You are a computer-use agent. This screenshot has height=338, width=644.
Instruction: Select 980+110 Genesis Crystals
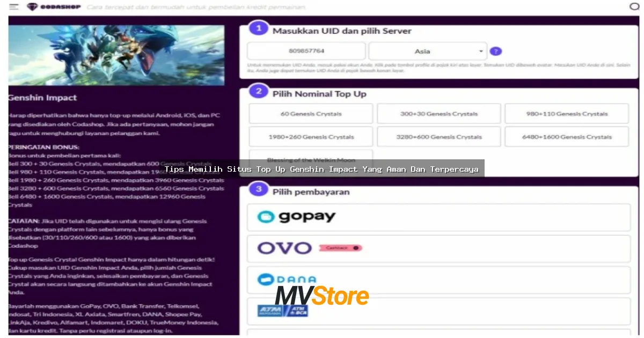pyautogui.click(x=567, y=114)
